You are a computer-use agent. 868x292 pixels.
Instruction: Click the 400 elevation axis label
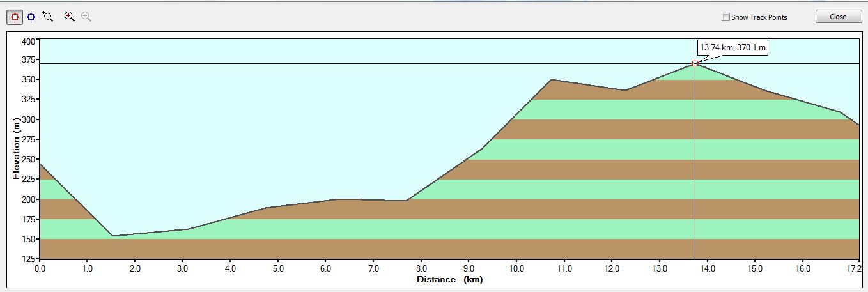click(29, 41)
